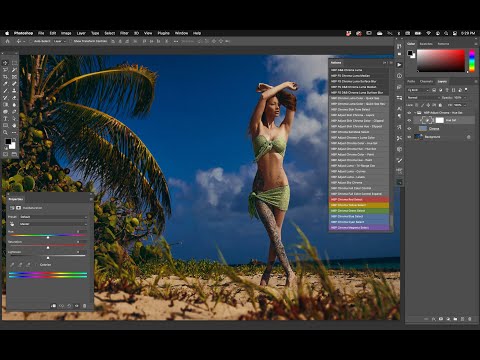Select the Clone Stamp tool
Image resolution: width=480 pixels, height=360 pixels.
(14, 91)
